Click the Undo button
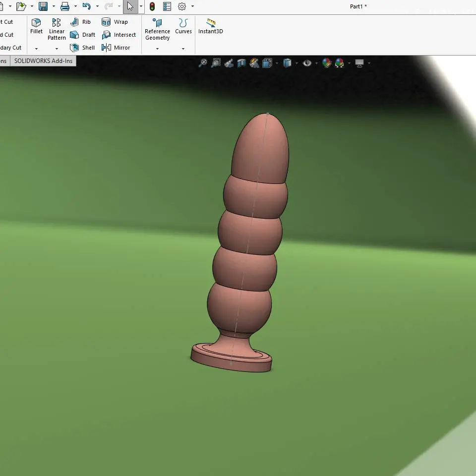Viewport: 476px width, 476px height. (86, 6)
